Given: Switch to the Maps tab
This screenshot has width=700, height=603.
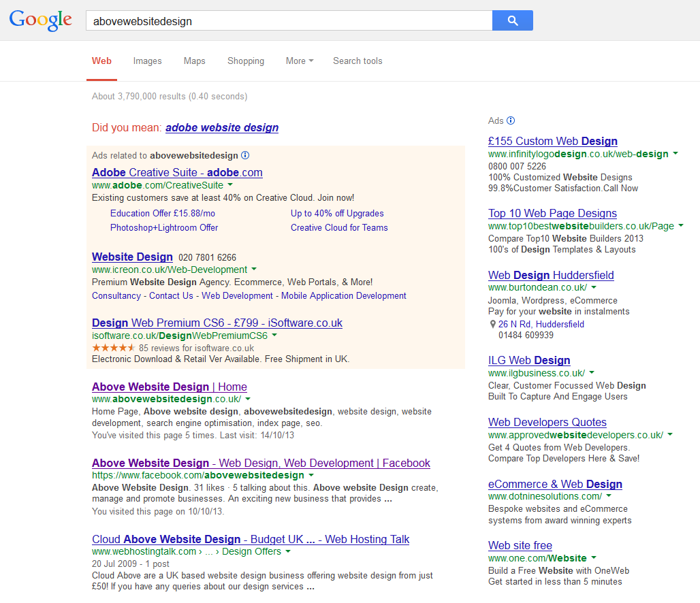Looking at the screenshot, I should point(194,61).
